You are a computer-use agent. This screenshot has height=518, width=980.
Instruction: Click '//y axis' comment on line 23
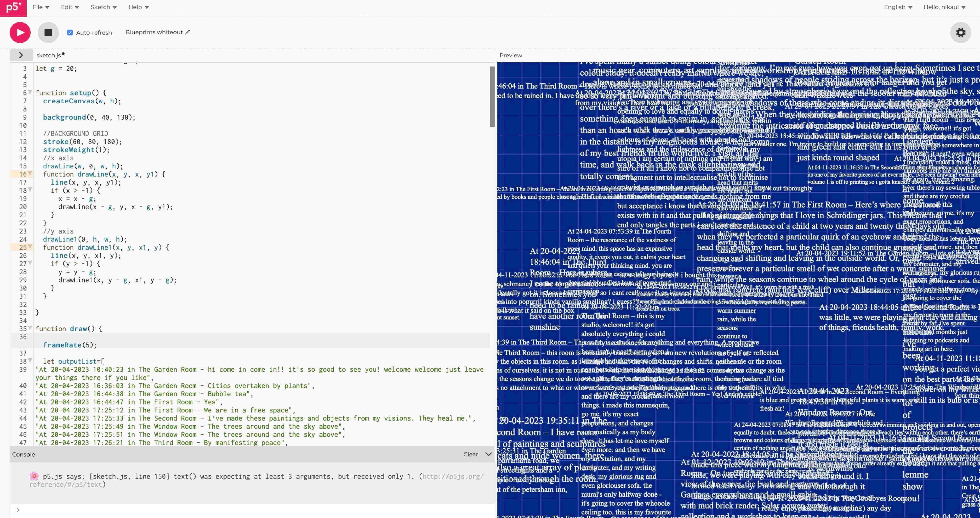point(58,231)
